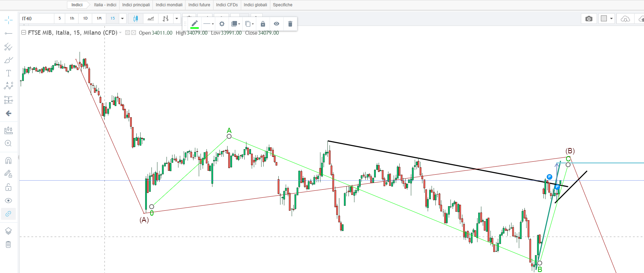Open the pitchfork and Gann tools
This screenshot has width=644, height=273.
(x=8, y=47)
